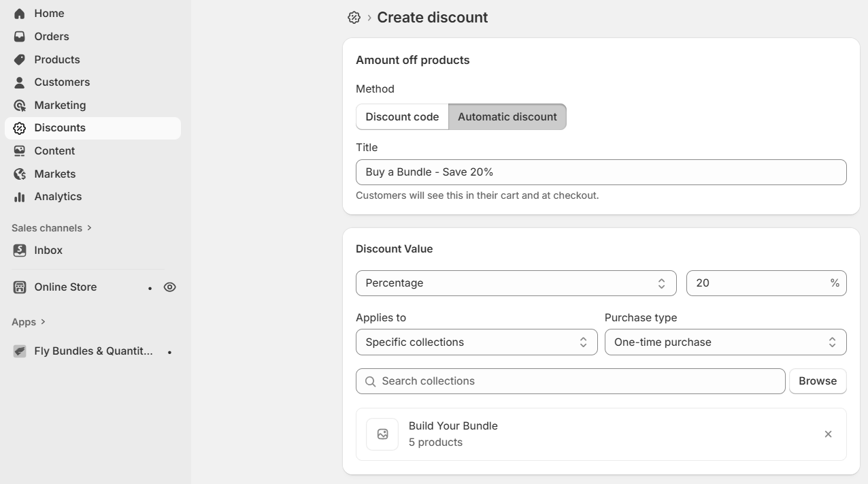
Task: Click the Home icon in the sidebar
Action: (x=19, y=13)
